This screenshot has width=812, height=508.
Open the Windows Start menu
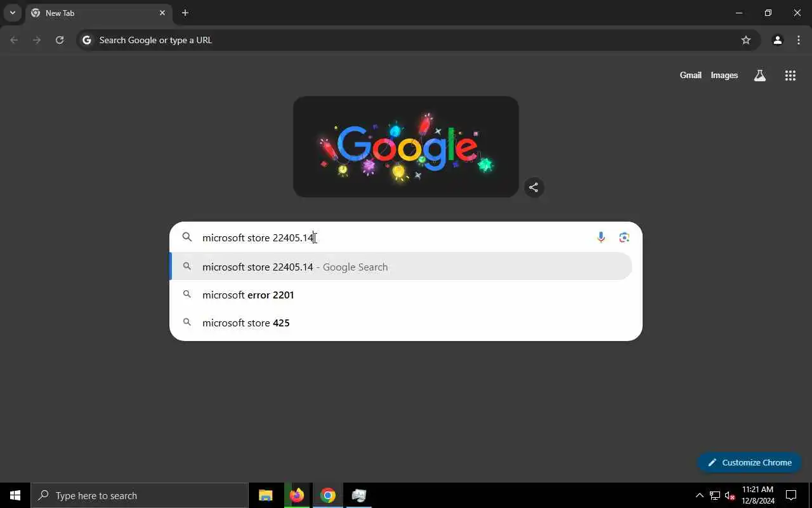click(15, 495)
